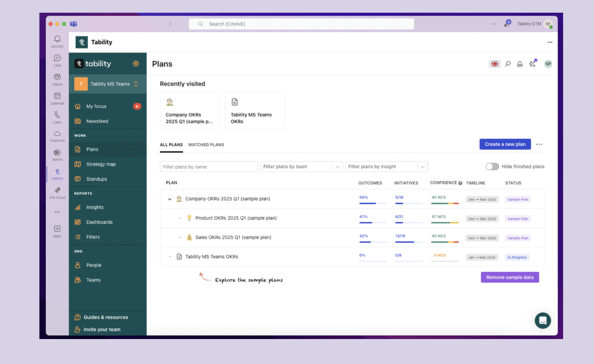Enable Hide finished plans

pos(492,167)
